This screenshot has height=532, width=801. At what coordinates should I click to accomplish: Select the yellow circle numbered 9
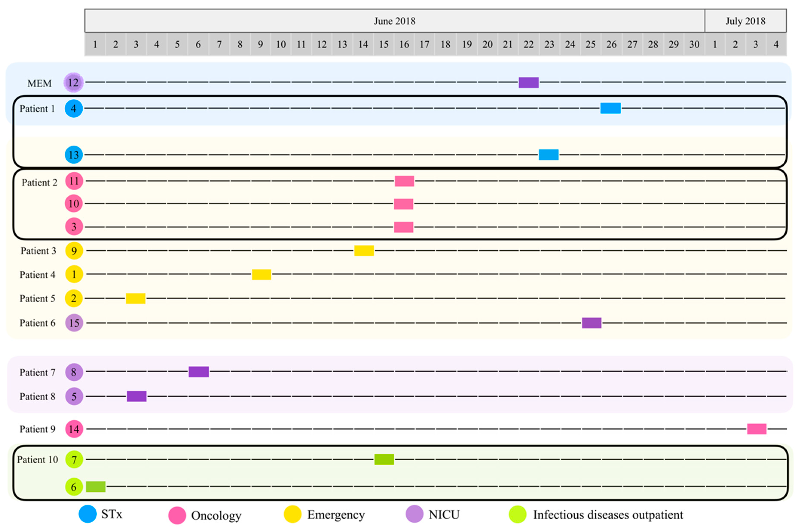[74, 251]
